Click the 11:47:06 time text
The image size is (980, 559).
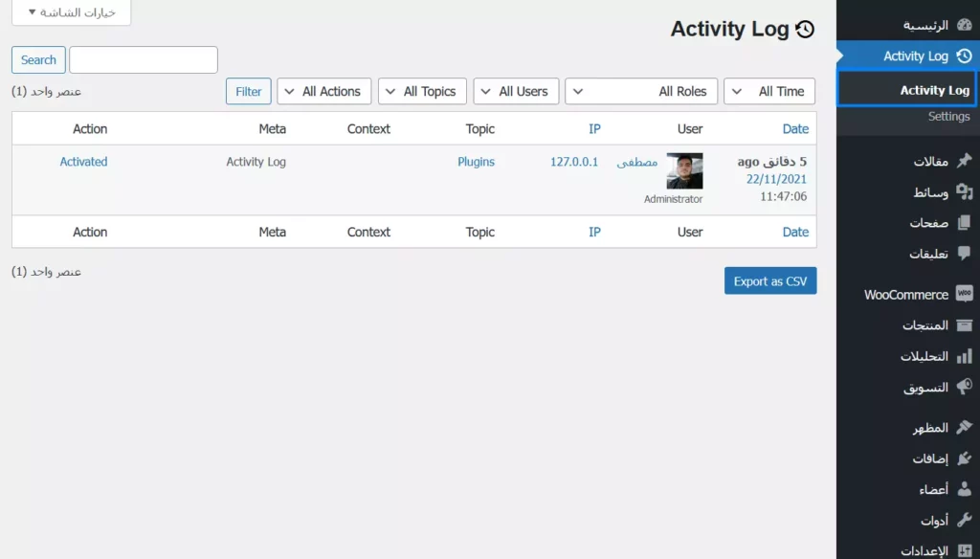click(783, 196)
